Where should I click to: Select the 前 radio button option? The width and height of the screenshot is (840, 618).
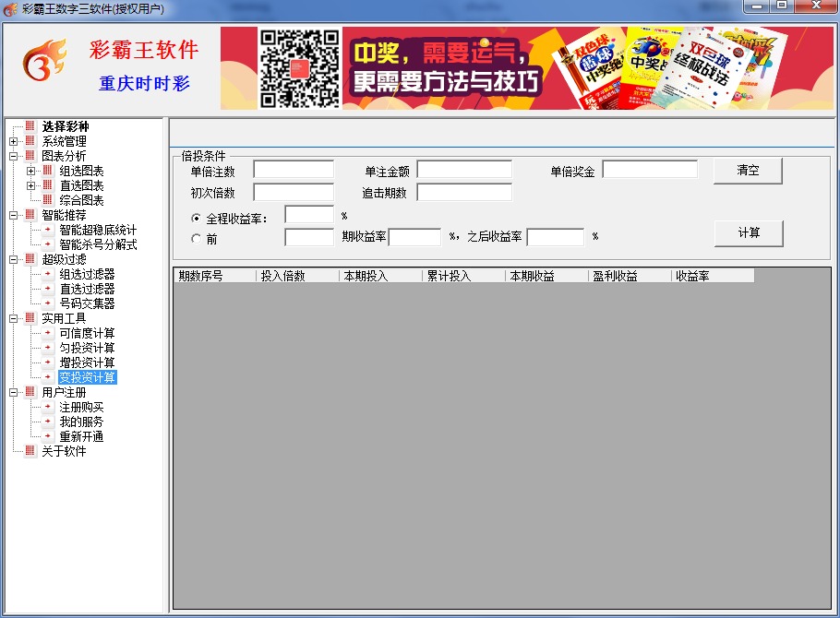196,239
